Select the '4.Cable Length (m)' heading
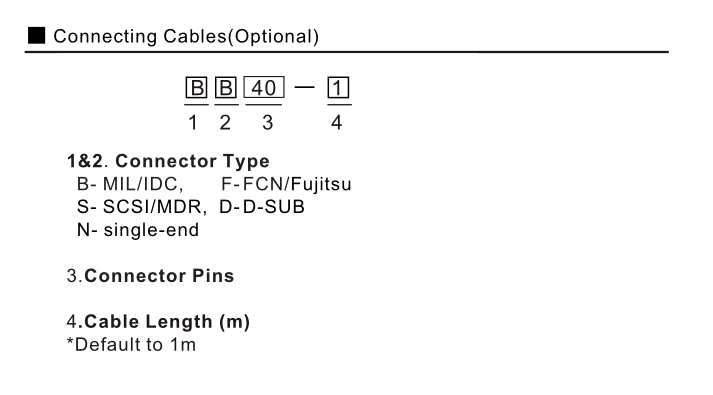 tap(158, 322)
